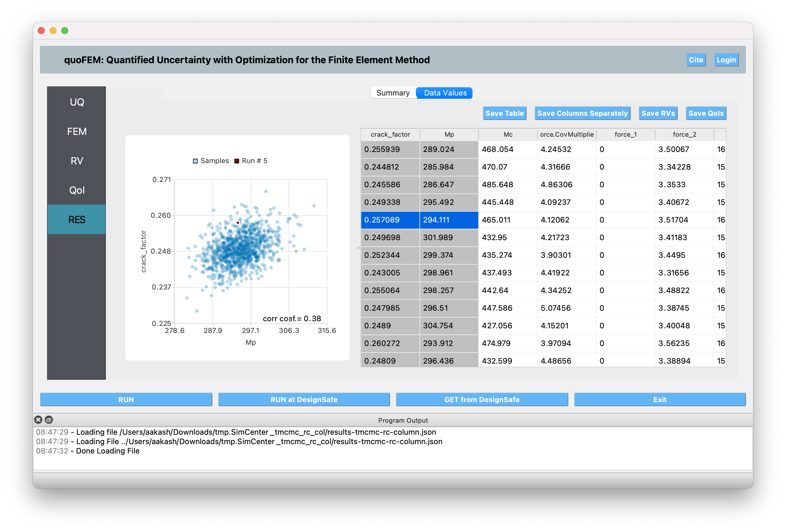Click cell 435.274 in Mc column

(x=508, y=255)
